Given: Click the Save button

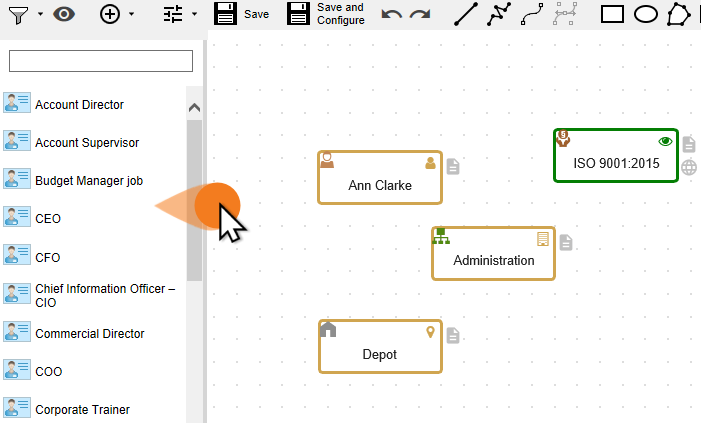Looking at the screenshot, I should coord(241,14).
